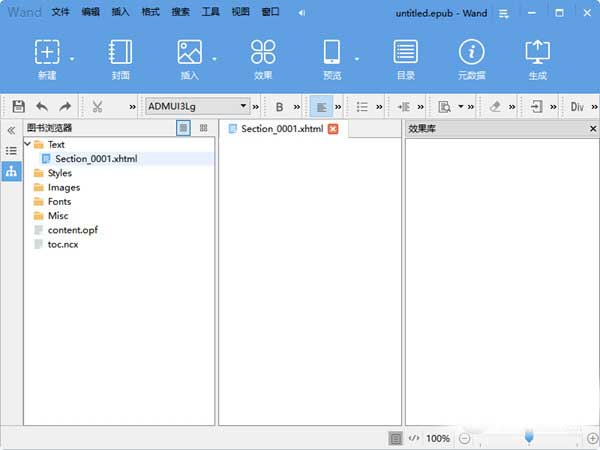Open the 目录 table of contents icon
This screenshot has height=450, width=600.
coord(405,58)
